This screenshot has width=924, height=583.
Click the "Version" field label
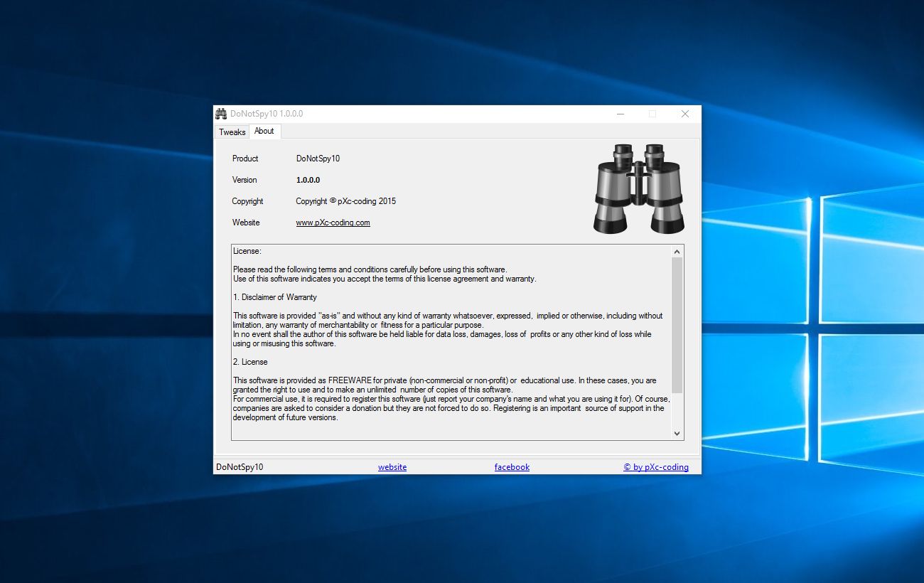pos(245,180)
